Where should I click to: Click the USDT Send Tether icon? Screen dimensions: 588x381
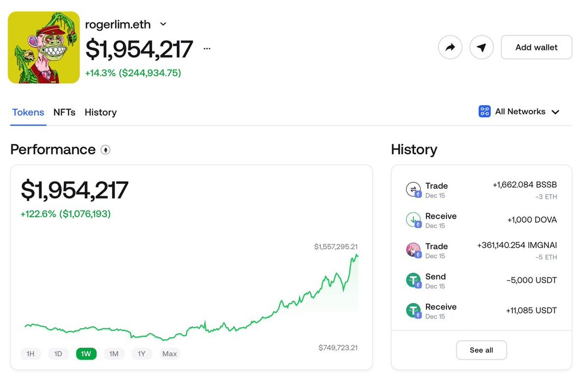click(413, 280)
